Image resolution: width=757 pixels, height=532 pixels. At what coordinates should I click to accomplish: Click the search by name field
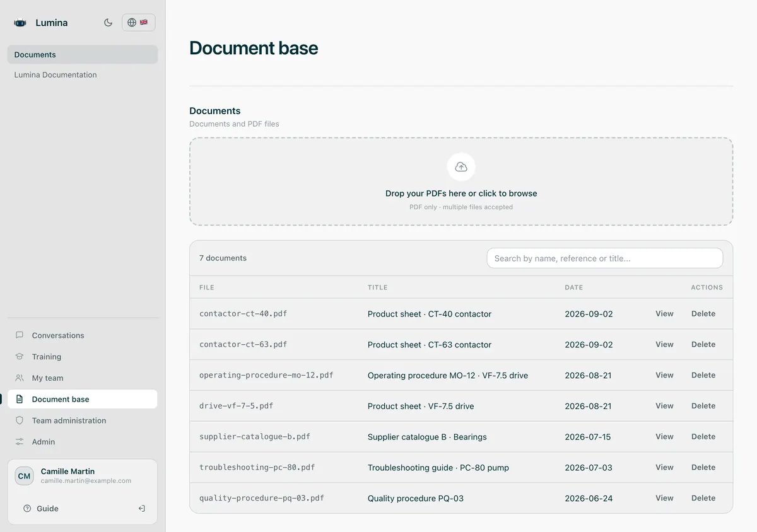point(604,258)
